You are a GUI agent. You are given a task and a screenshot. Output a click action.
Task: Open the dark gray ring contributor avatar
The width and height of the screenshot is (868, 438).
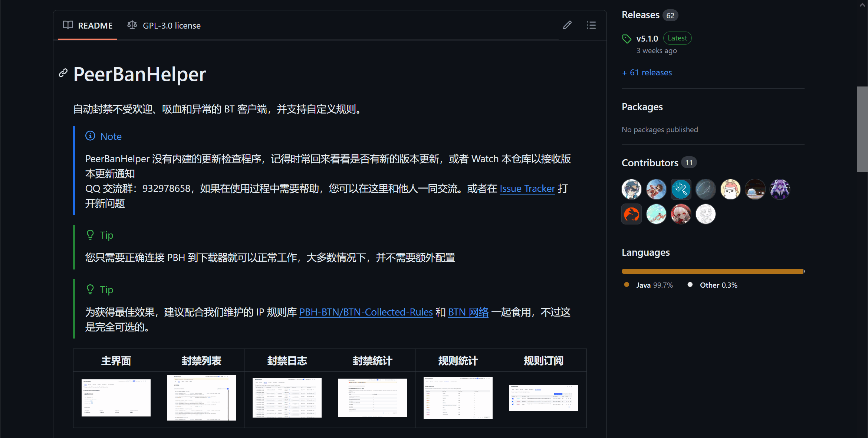click(x=706, y=189)
